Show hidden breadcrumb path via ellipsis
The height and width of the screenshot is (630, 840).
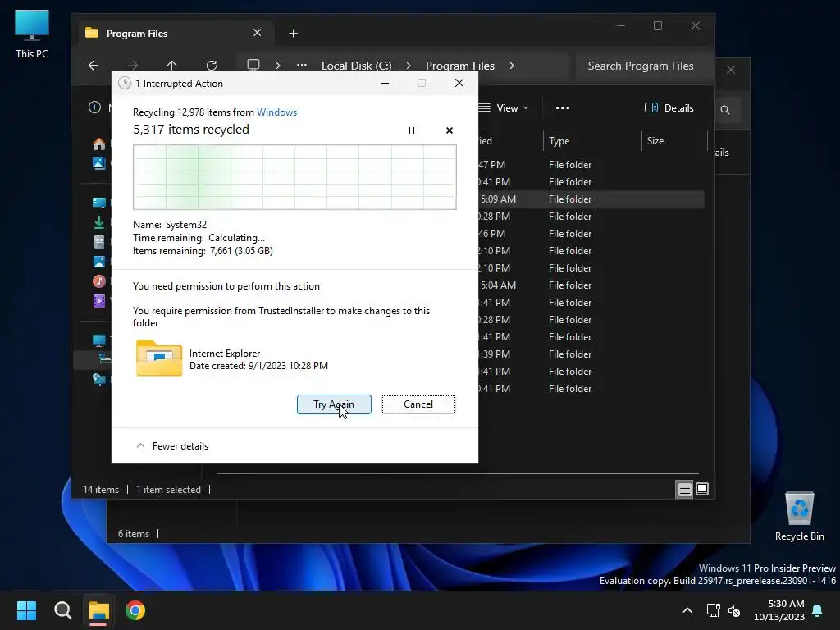tap(302, 66)
